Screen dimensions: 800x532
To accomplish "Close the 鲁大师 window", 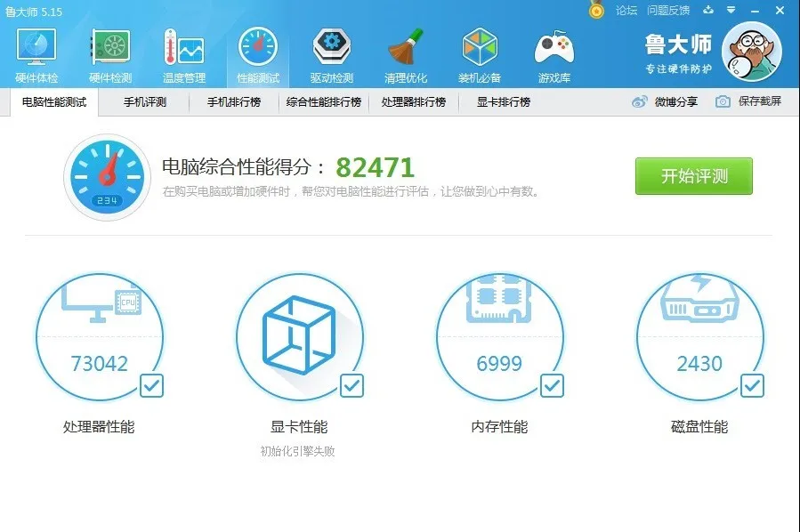I will 780,10.
